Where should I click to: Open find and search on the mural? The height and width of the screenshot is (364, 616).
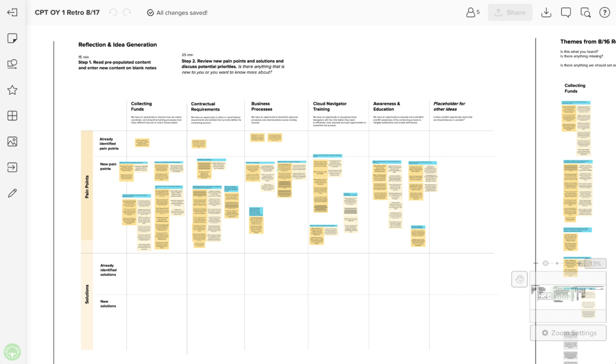pyautogui.click(x=585, y=12)
